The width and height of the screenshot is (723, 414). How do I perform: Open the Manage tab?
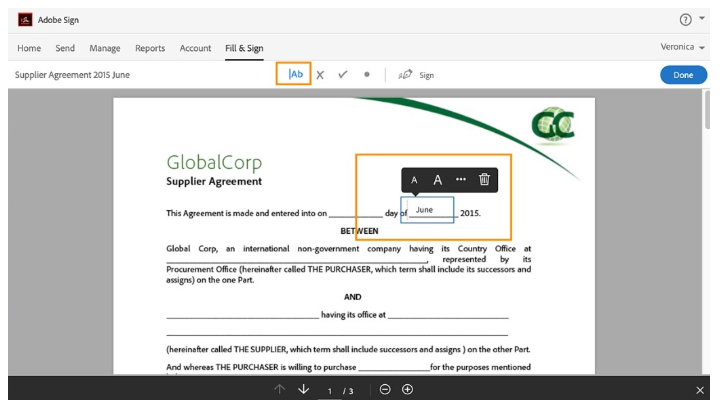click(105, 48)
